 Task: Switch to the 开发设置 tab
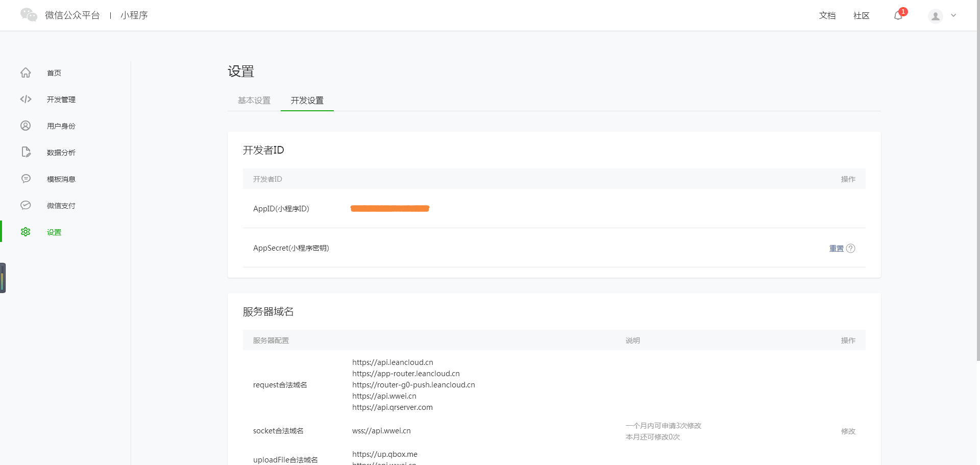tap(307, 101)
